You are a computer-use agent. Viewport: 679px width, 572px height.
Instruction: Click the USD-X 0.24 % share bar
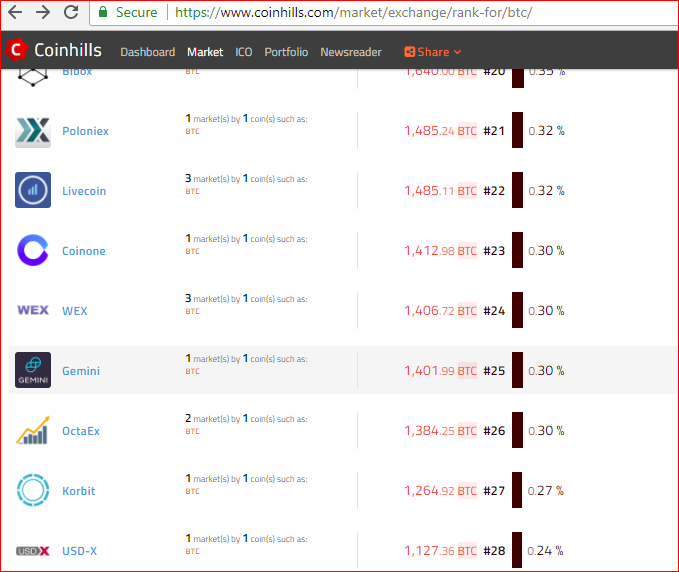tap(517, 550)
